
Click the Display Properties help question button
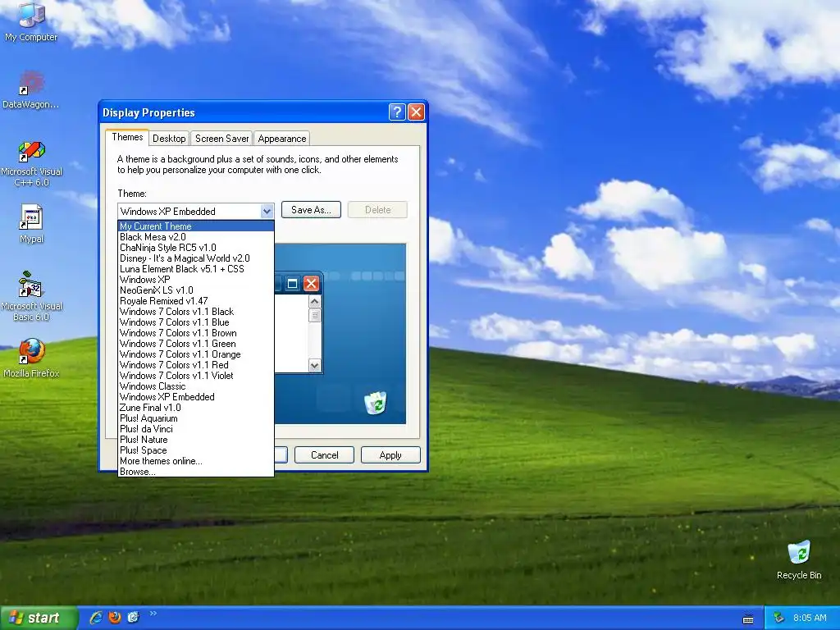[397, 112]
